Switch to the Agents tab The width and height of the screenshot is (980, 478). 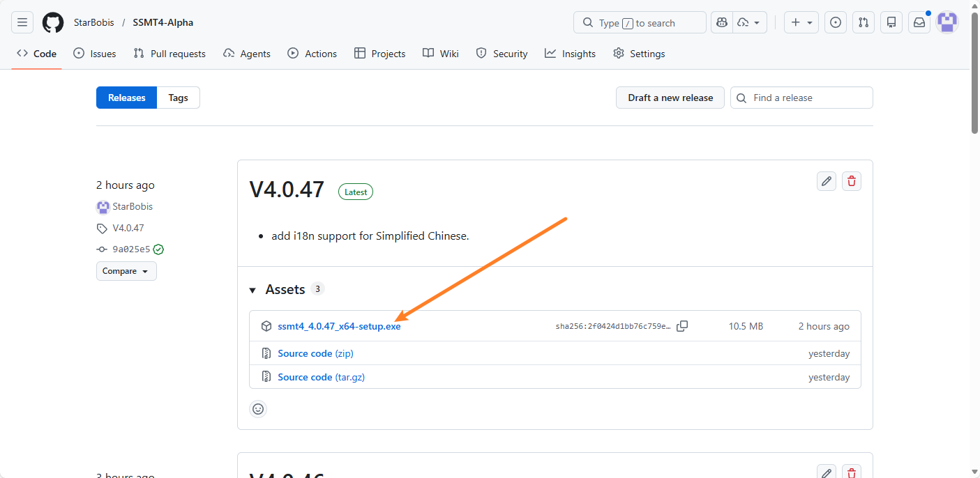tap(247, 54)
